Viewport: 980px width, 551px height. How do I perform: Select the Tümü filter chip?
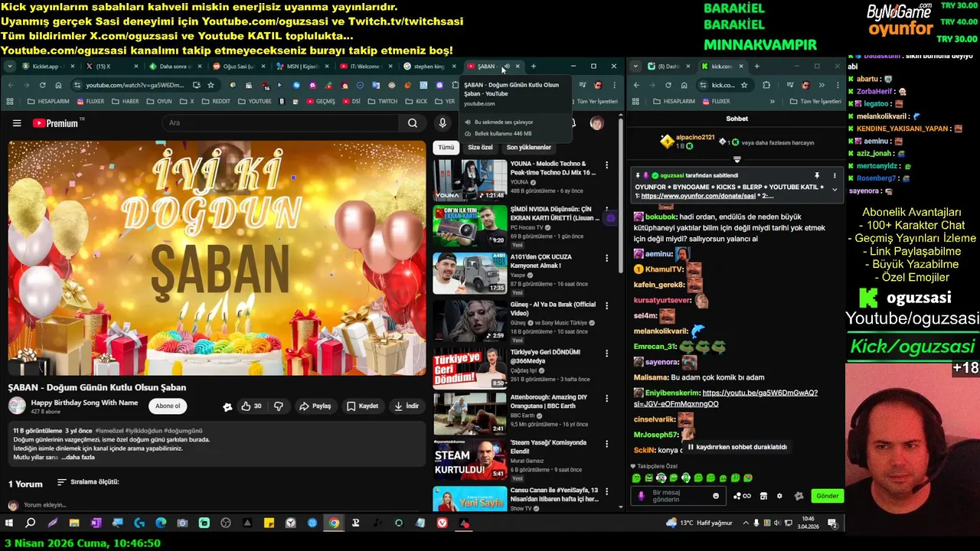coord(446,148)
